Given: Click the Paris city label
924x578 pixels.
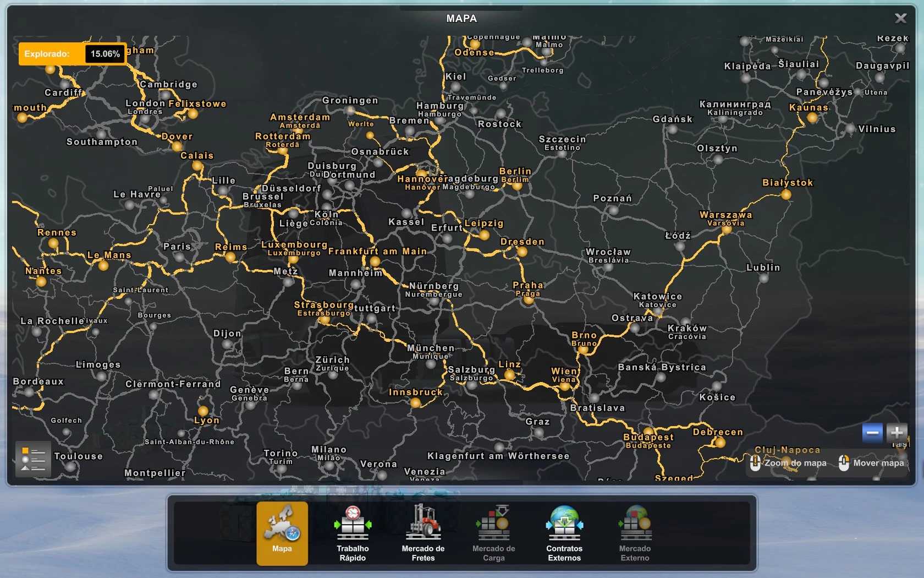Looking at the screenshot, I should [177, 247].
